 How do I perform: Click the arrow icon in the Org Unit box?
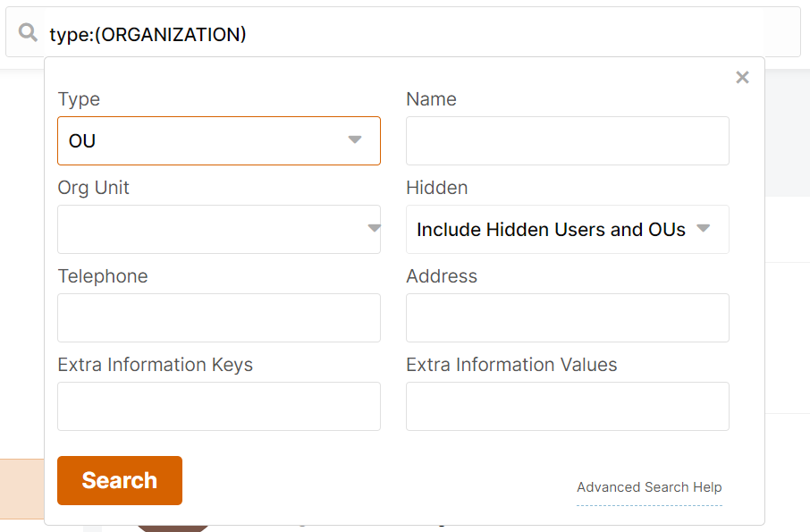pyautogui.click(x=375, y=228)
